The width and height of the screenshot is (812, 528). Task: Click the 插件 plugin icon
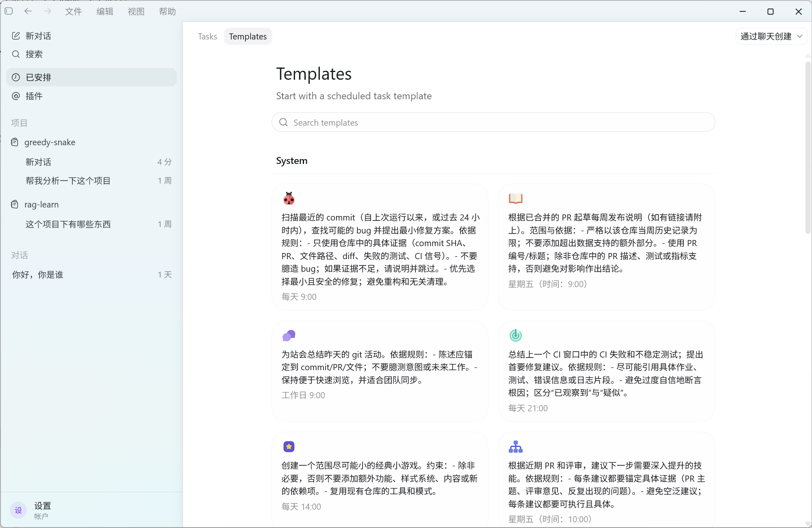[16, 96]
